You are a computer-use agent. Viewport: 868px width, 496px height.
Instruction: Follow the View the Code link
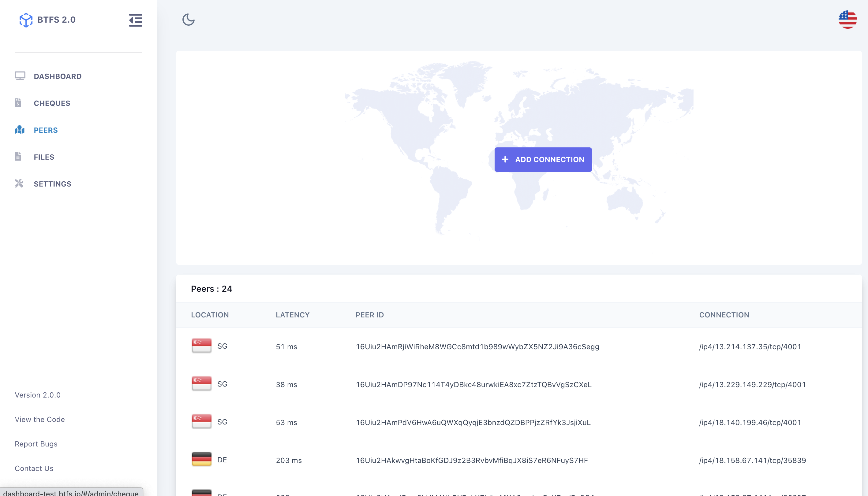pos(39,419)
